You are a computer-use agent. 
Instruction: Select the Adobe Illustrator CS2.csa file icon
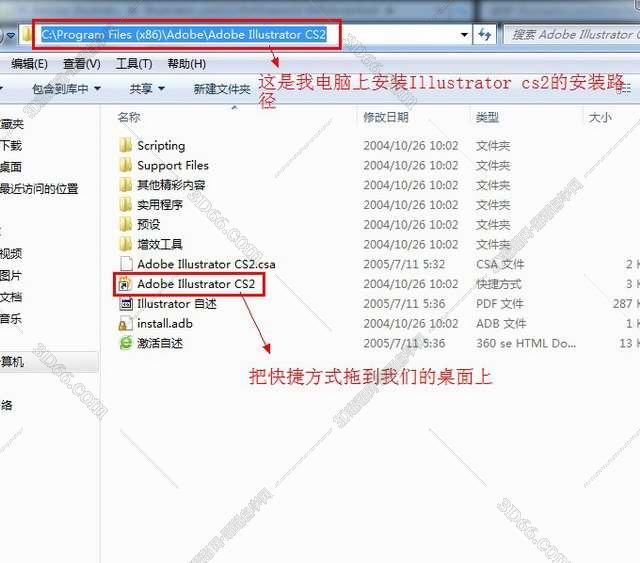[x=126, y=264]
